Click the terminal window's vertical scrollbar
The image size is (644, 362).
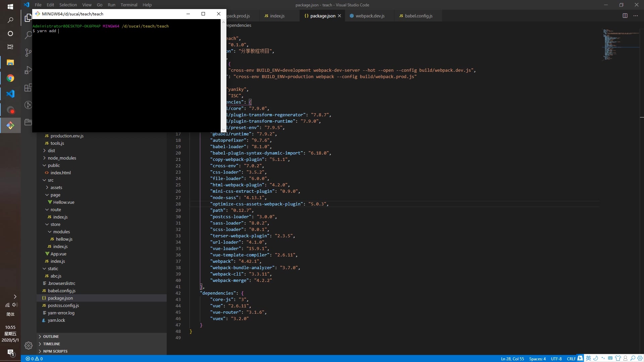tap(224, 75)
